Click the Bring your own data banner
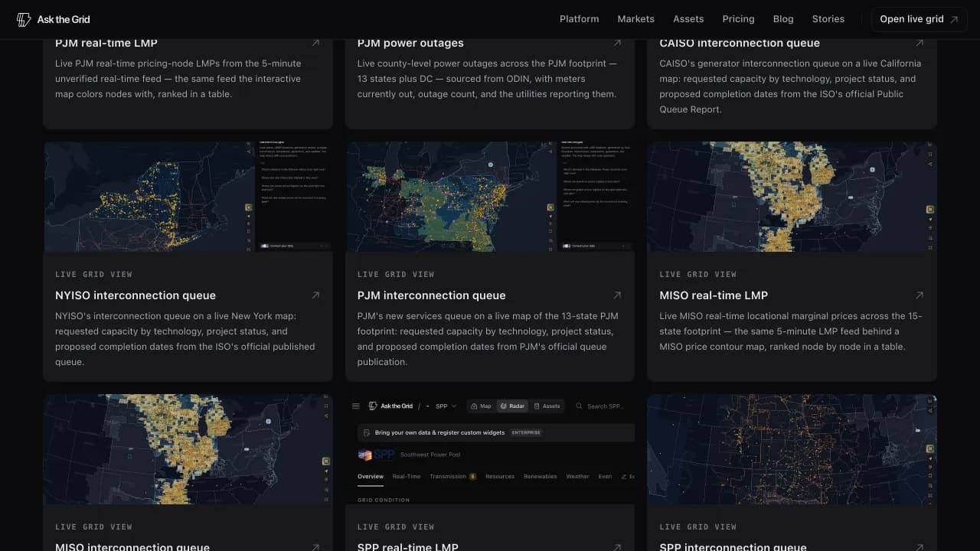 tap(496, 432)
